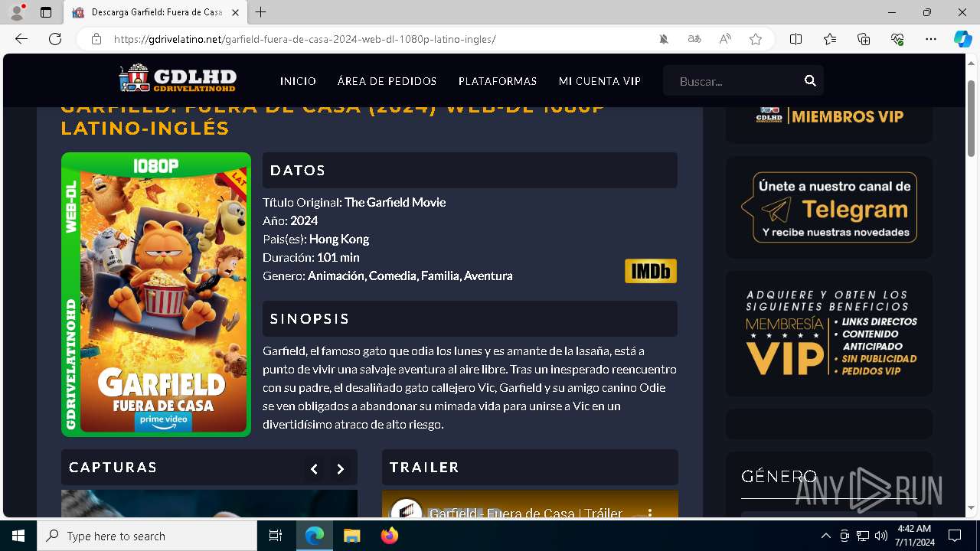Click the GDLHD site logo
Viewport: 980px width, 551px height.
[x=178, y=79]
